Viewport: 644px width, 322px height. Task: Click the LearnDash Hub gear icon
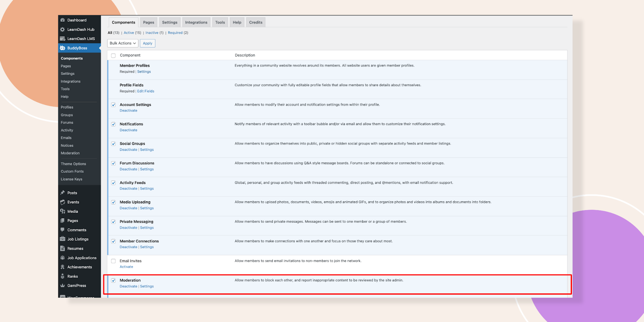click(x=62, y=29)
